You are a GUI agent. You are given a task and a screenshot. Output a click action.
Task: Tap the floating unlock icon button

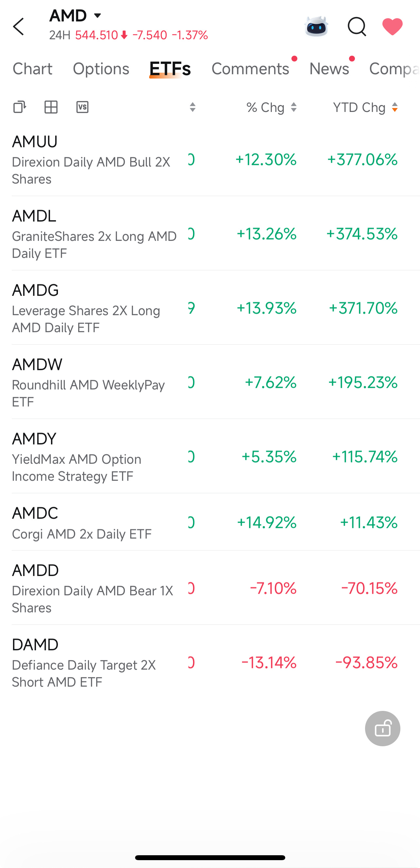tap(382, 728)
